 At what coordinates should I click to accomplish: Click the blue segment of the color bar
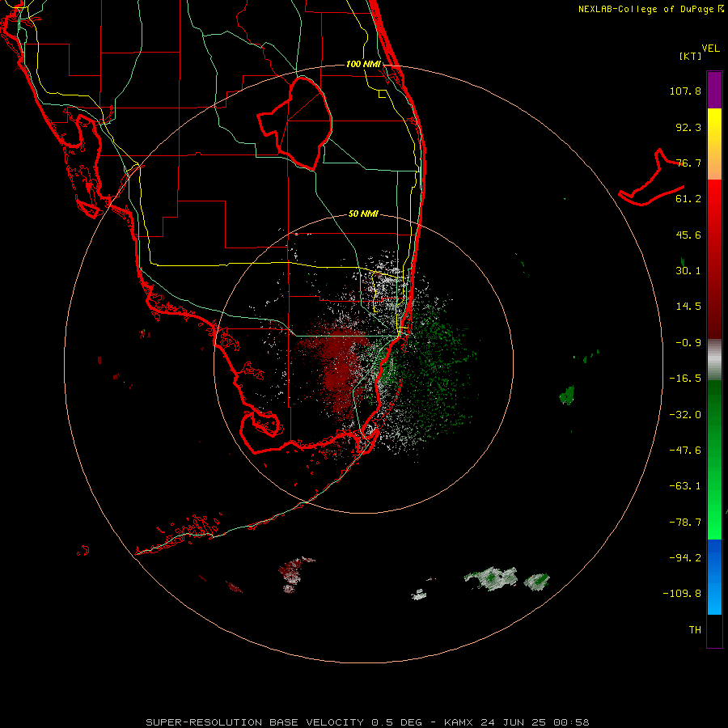tap(714, 577)
